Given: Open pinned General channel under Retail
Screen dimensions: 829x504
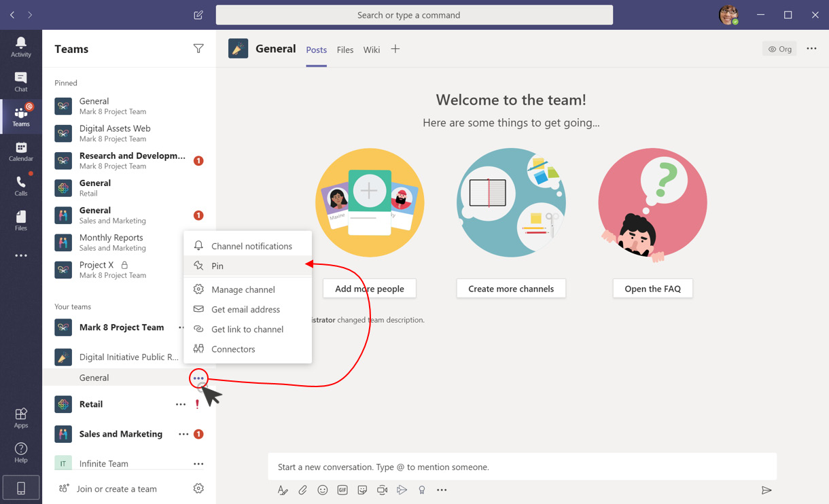Looking at the screenshot, I should pos(129,187).
